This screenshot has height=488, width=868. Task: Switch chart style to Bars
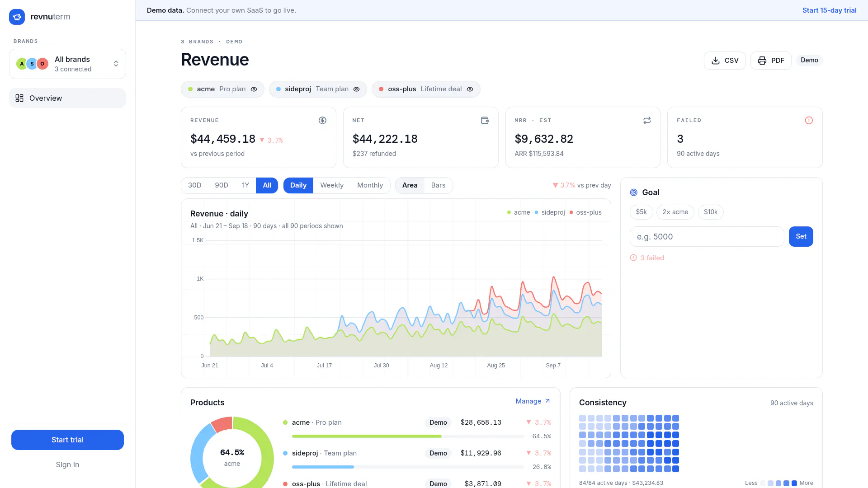pyautogui.click(x=438, y=185)
